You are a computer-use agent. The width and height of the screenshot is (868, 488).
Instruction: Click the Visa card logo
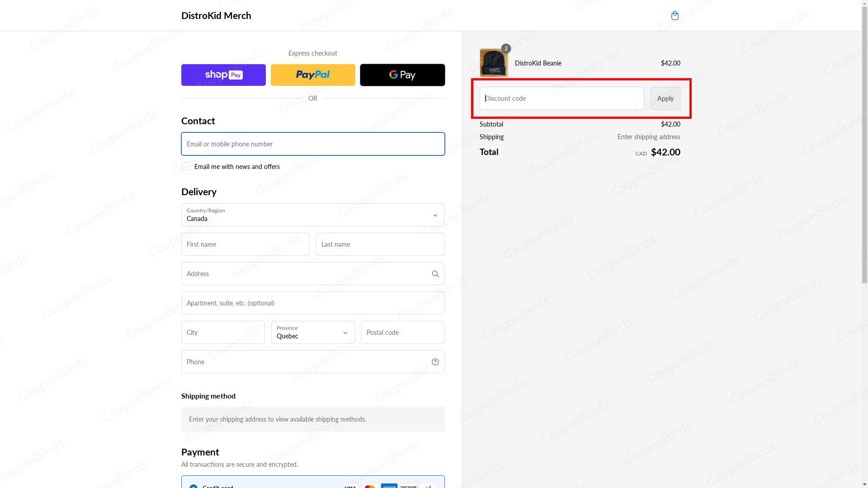pos(350,486)
